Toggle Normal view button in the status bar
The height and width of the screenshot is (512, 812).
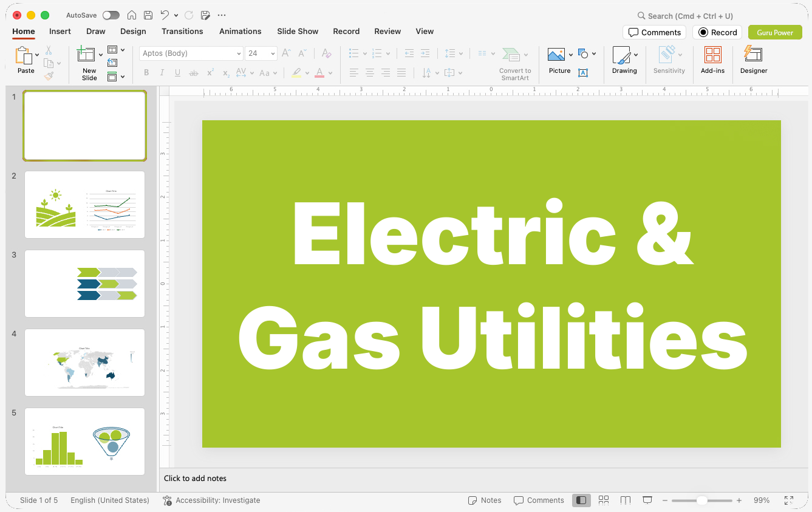581,500
